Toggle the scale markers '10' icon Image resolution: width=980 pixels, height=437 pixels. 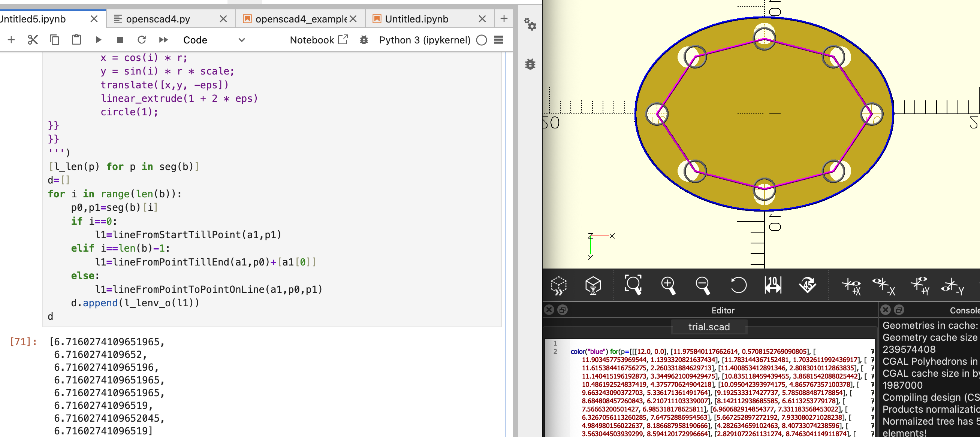pyautogui.click(x=773, y=285)
